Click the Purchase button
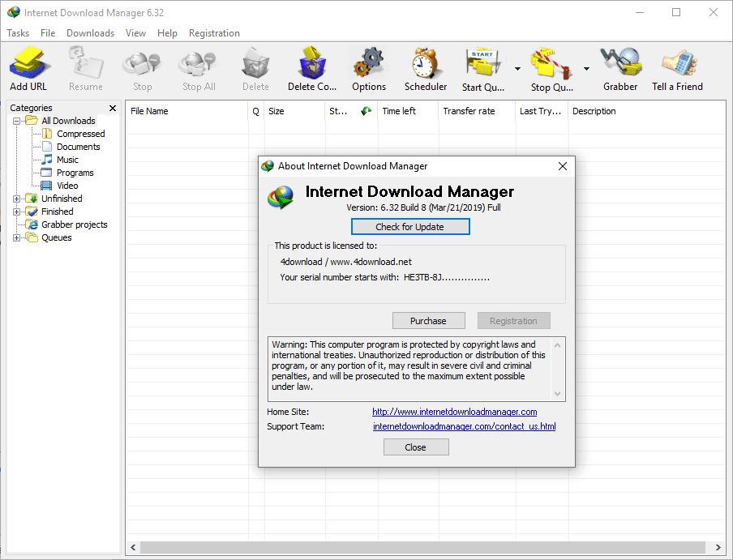The image size is (733, 560). tap(428, 321)
